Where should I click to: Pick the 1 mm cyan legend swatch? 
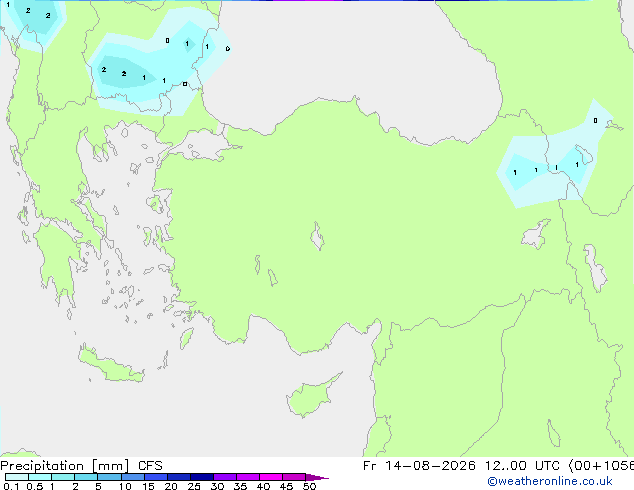63,477
